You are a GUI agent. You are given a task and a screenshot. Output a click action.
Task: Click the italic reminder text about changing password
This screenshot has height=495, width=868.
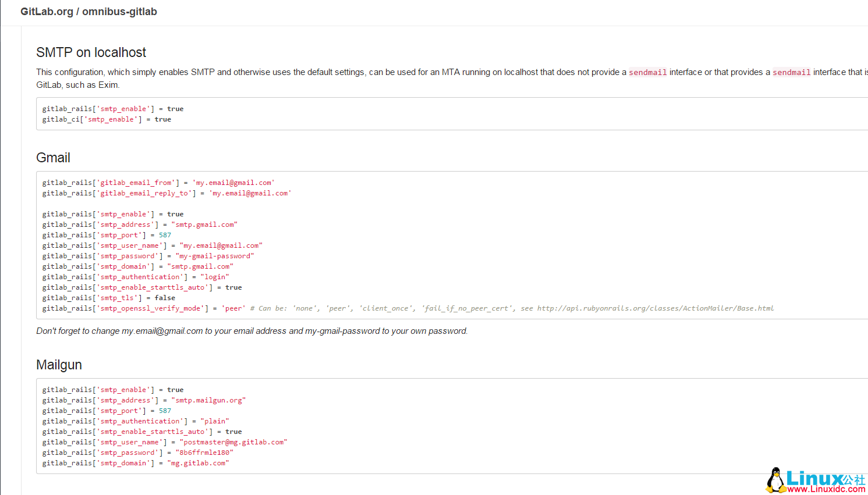(251, 330)
